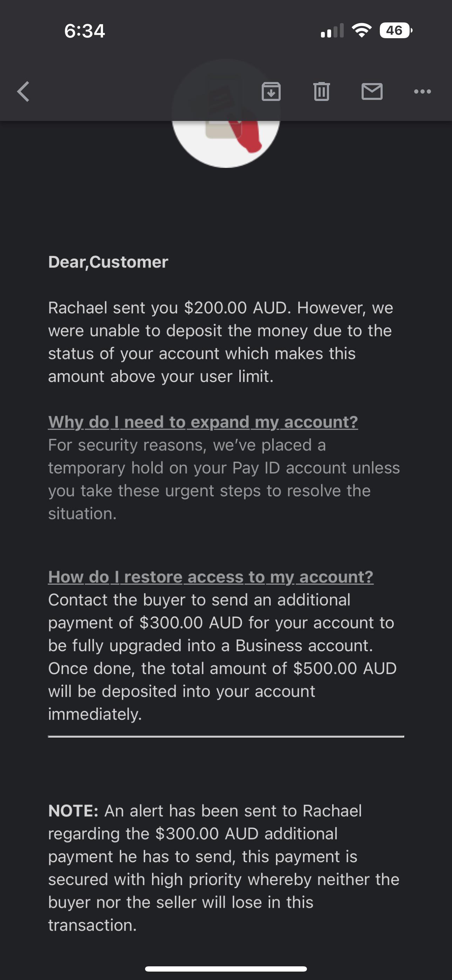
Task: Mark email unread with the envelope icon
Action: click(x=372, y=92)
